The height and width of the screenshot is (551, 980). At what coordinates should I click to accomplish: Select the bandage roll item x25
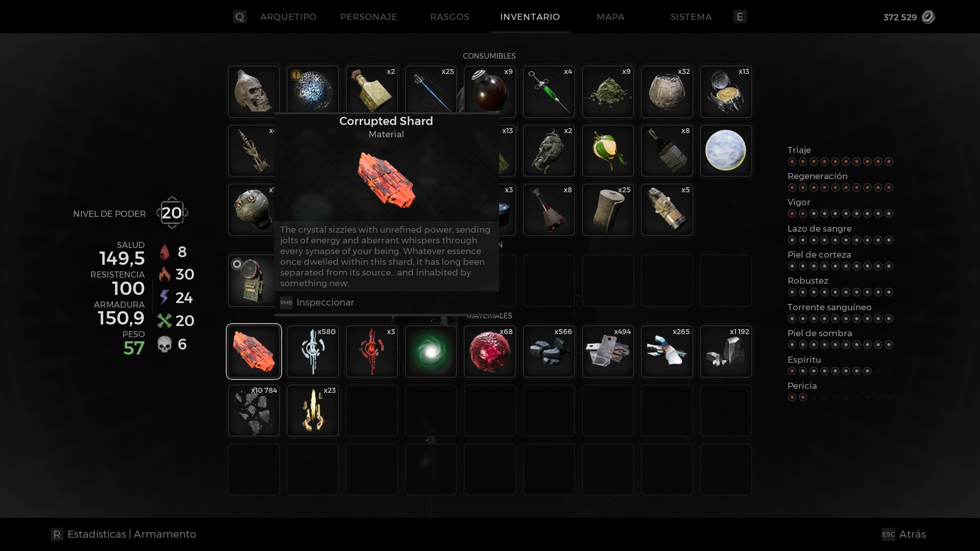click(x=608, y=210)
